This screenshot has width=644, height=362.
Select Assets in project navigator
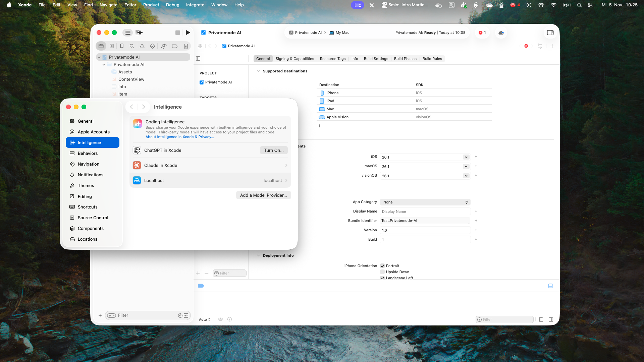(x=125, y=72)
